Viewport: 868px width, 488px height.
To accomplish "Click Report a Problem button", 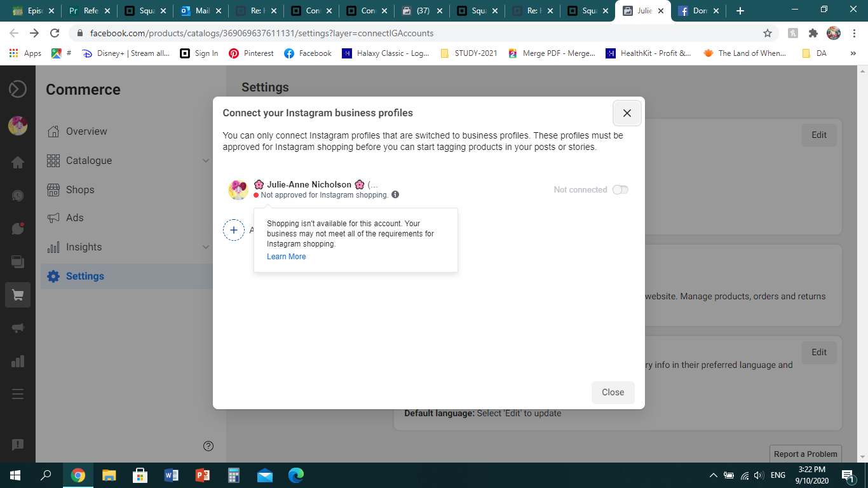I will 806,454.
